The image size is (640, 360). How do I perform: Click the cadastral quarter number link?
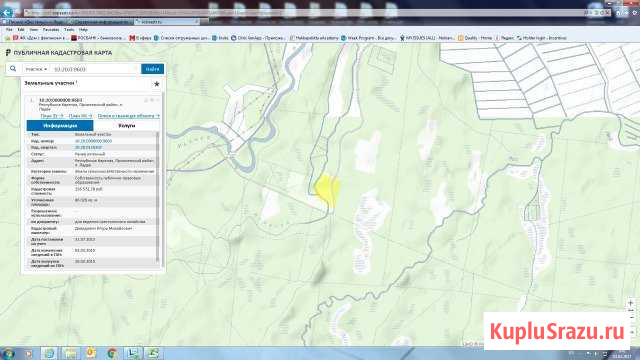coord(88,147)
